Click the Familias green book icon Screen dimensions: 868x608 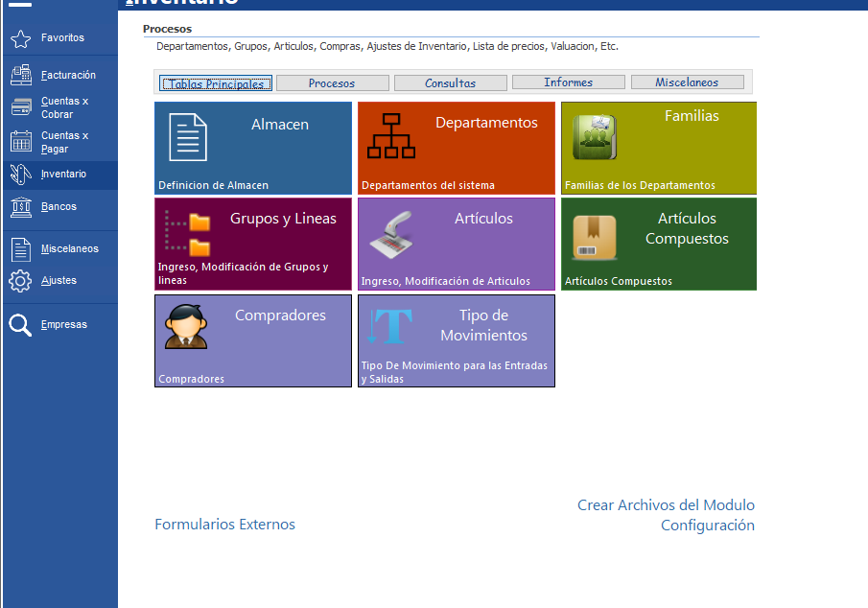(595, 136)
